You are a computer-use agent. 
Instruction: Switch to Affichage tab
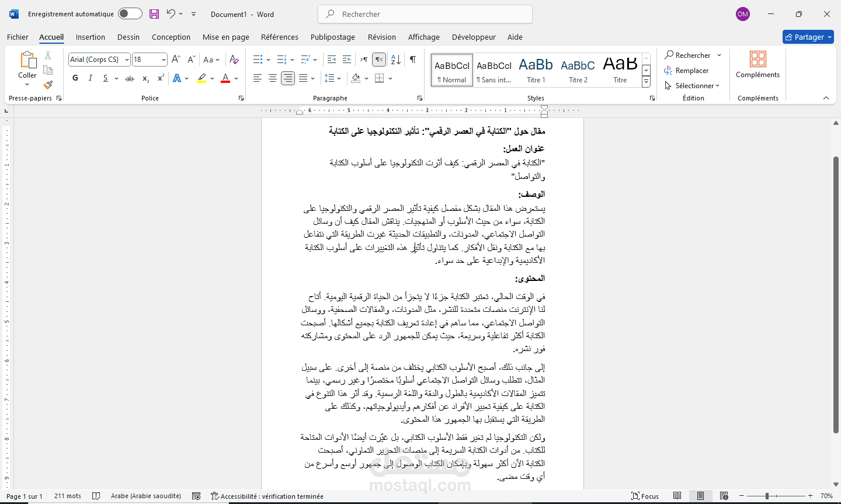[424, 37]
